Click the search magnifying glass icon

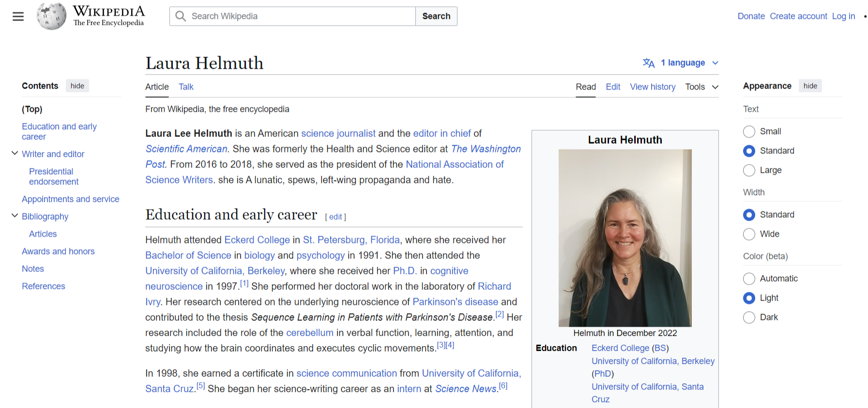181,16
